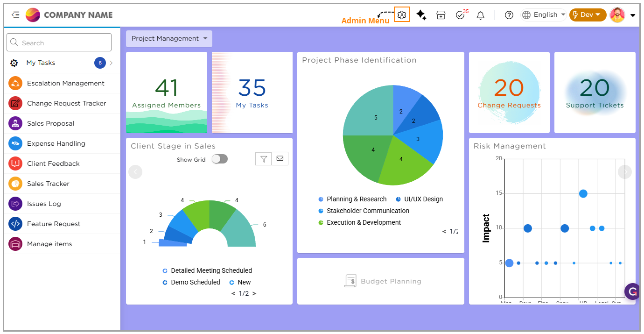
Task: Open the English language selector
Action: click(544, 15)
